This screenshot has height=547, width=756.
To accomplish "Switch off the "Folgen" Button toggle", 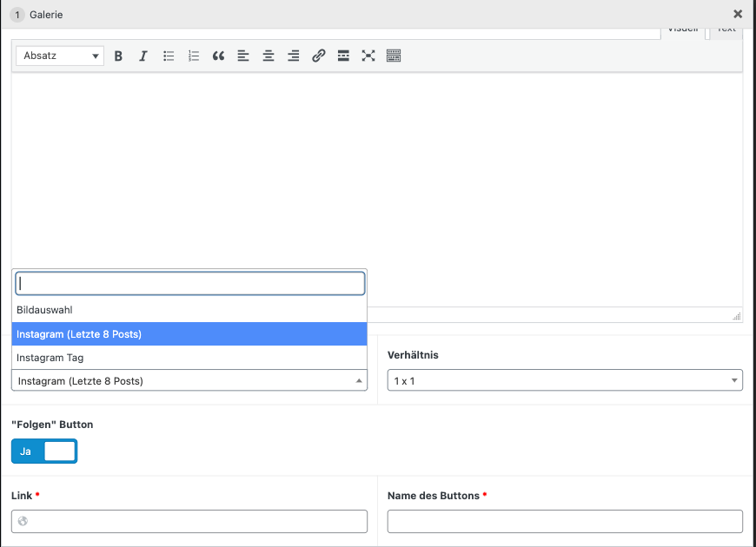I will [x=44, y=451].
